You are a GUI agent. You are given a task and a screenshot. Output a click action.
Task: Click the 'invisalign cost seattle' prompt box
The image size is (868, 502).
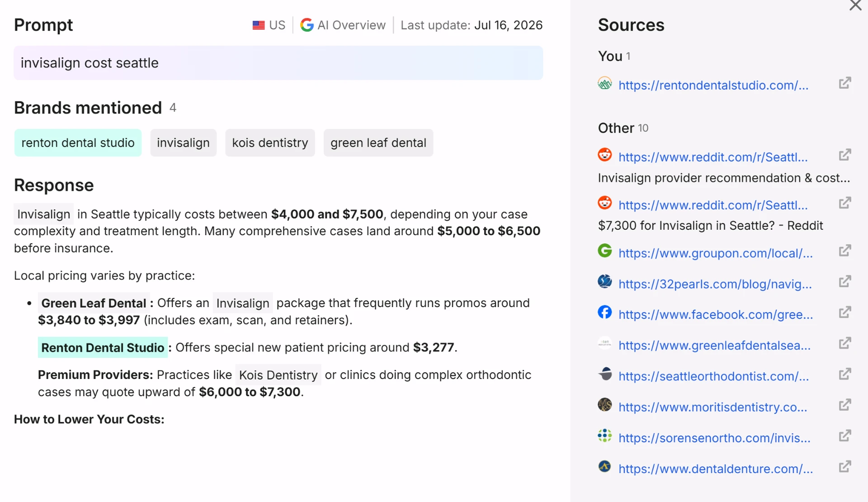pyautogui.click(x=278, y=63)
